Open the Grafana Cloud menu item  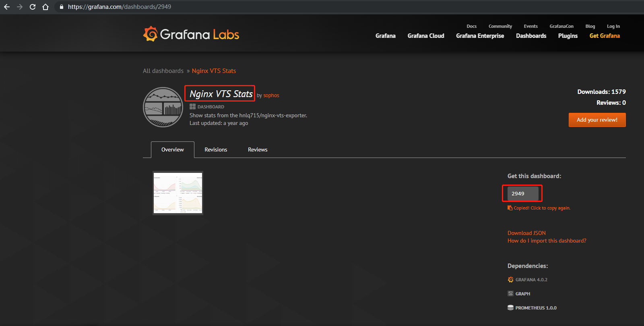426,36
